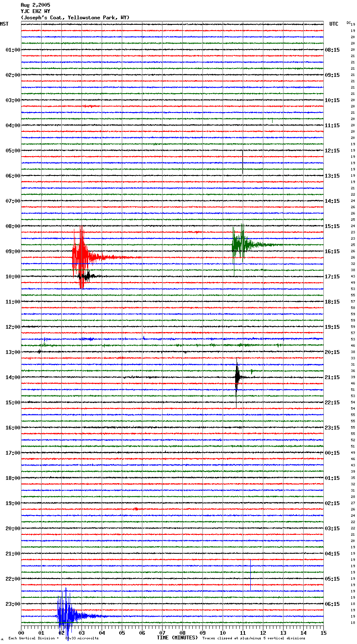Screen dimensions: 357x644
Task: Click minute tick '14' on the bottom axis
Action: (303, 633)
